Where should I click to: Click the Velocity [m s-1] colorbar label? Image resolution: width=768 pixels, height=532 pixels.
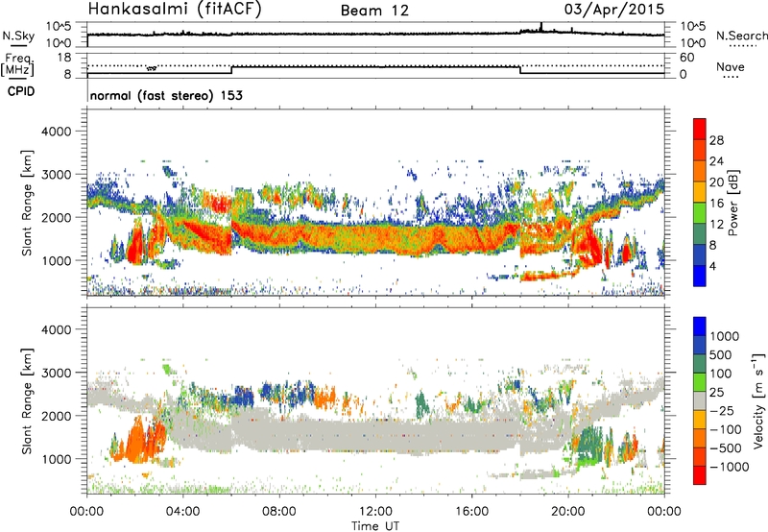[x=759, y=400]
